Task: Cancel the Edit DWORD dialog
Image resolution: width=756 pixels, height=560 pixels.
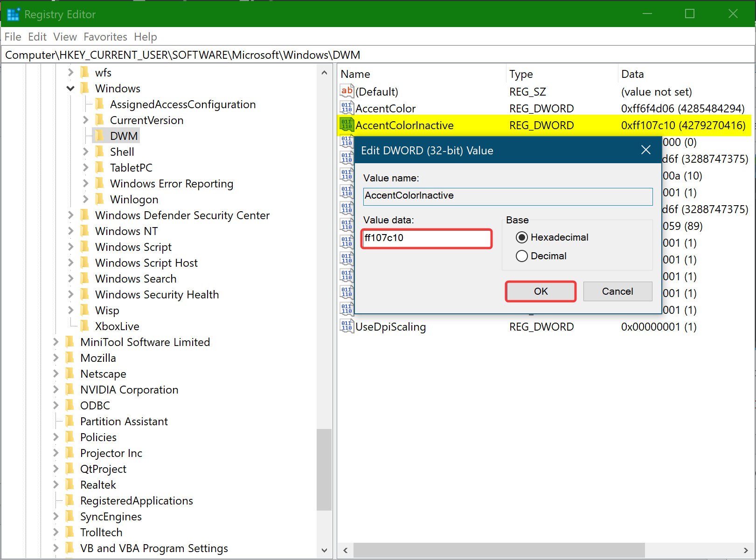Action: [x=617, y=291]
